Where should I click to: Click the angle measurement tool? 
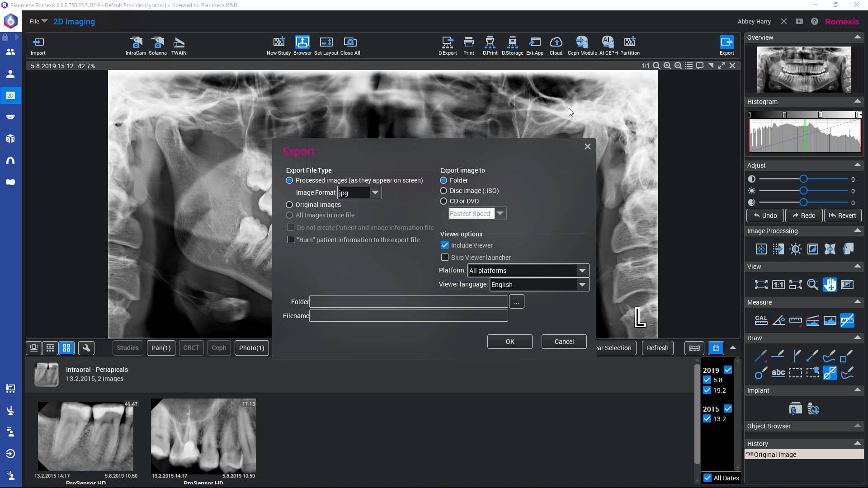(x=778, y=320)
